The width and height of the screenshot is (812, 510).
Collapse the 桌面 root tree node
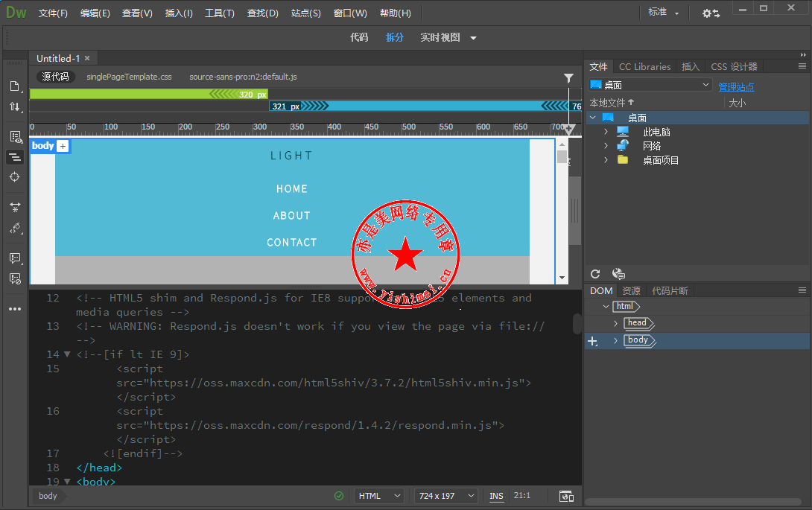593,118
